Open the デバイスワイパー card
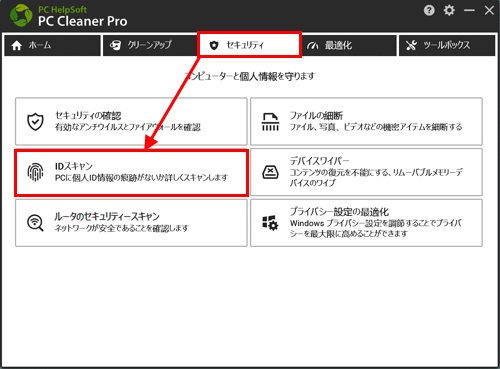This screenshot has height=369, width=500. (x=366, y=172)
